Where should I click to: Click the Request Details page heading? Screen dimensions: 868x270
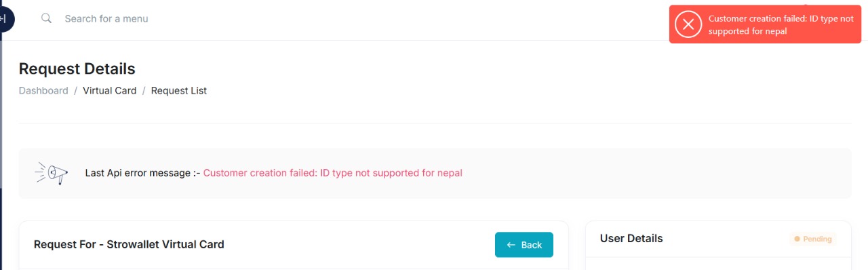[x=77, y=69]
